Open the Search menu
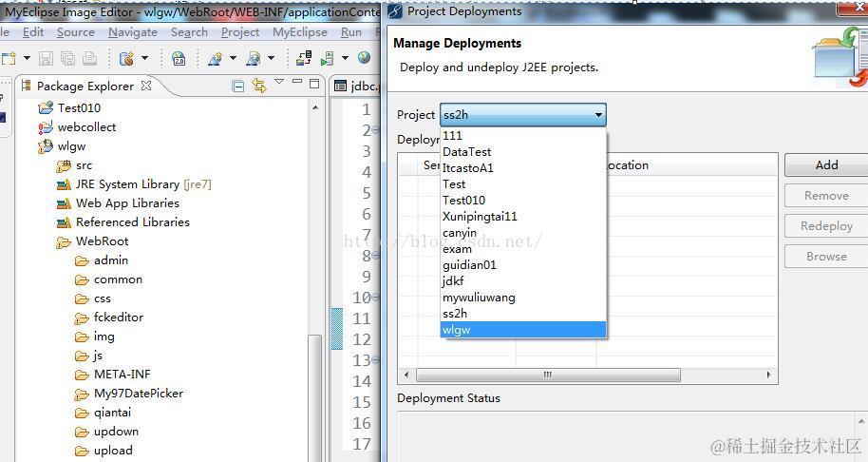The image size is (868, 462). tap(189, 32)
